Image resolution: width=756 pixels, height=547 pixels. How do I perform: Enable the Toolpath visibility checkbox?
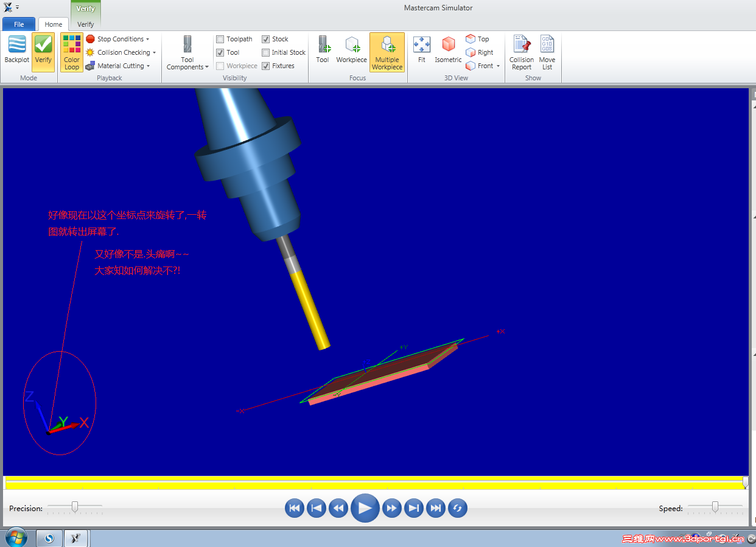coord(220,39)
